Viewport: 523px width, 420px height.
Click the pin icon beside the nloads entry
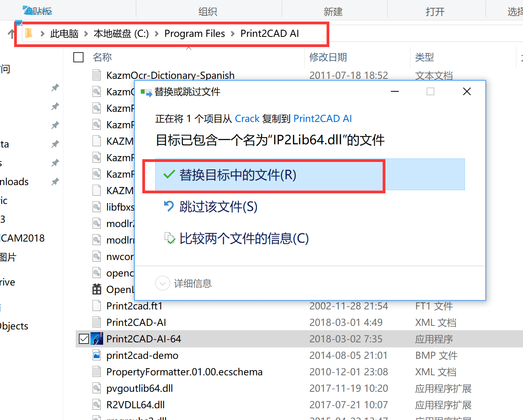coord(55,182)
